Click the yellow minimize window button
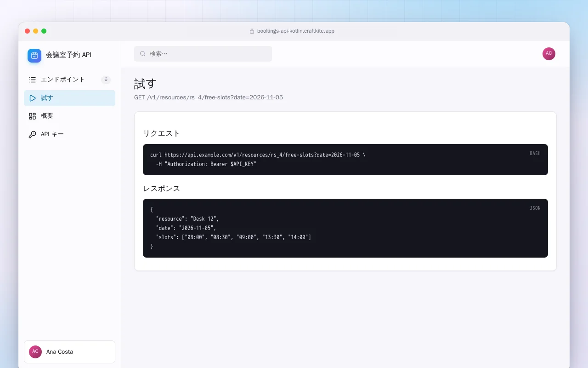The height and width of the screenshot is (368, 588). click(36, 31)
